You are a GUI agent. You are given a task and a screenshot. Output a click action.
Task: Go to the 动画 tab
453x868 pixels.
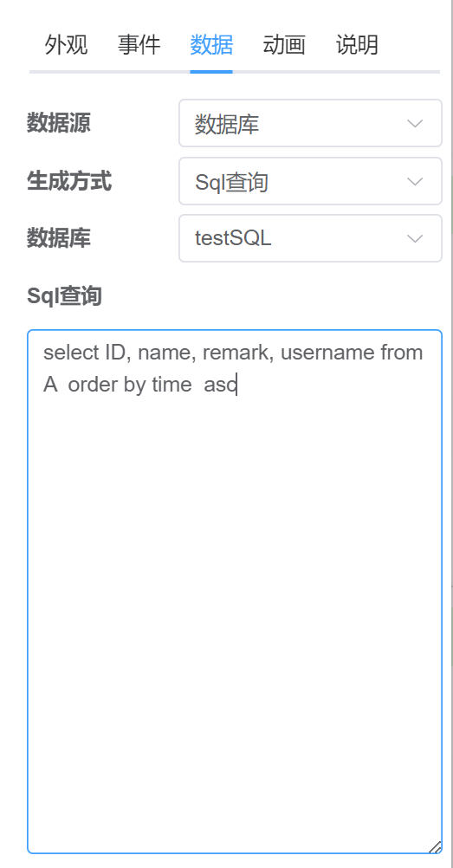coord(284,45)
